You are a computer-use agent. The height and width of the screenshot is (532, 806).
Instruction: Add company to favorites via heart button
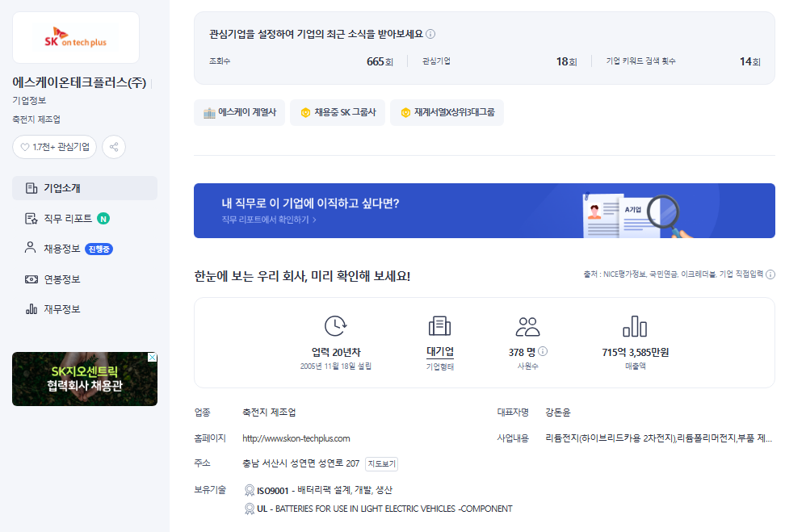pos(54,147)
